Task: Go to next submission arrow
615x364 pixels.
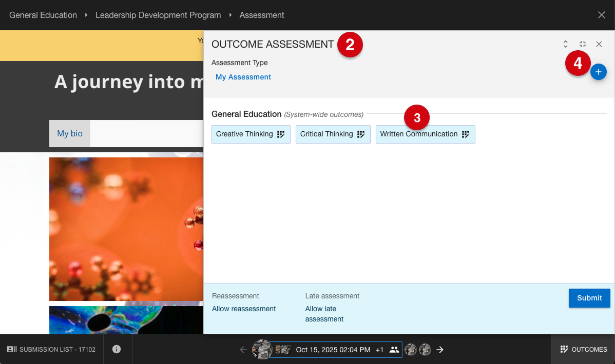Action: [440, 350]
